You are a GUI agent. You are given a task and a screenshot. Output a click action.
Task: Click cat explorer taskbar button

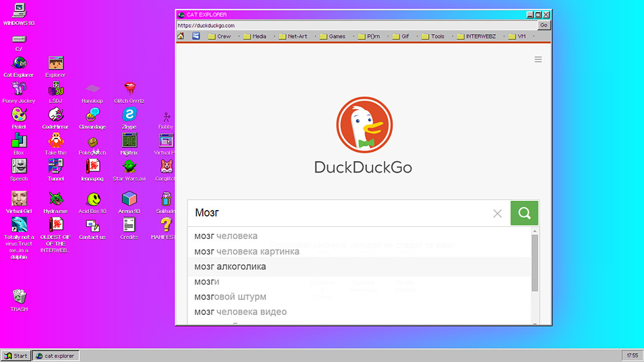pyautogui.click(x=55, y=356)
